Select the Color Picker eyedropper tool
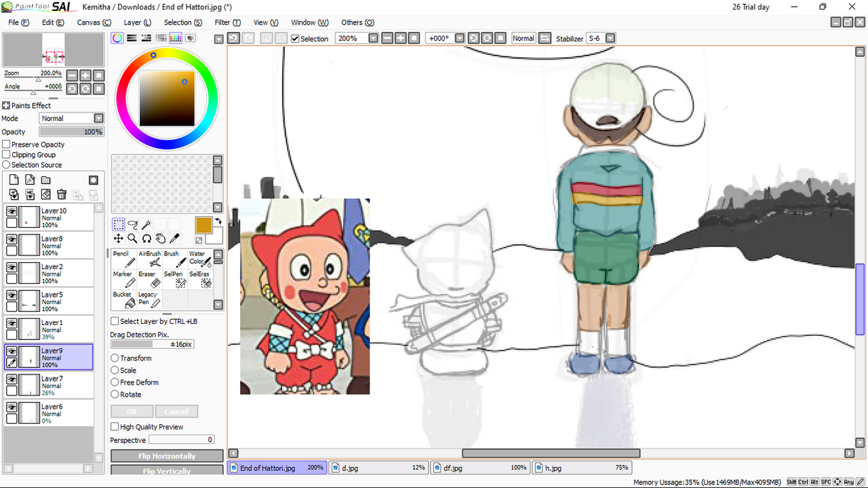The width and height of the screenshot is (868, 488). tap(174, 238)
